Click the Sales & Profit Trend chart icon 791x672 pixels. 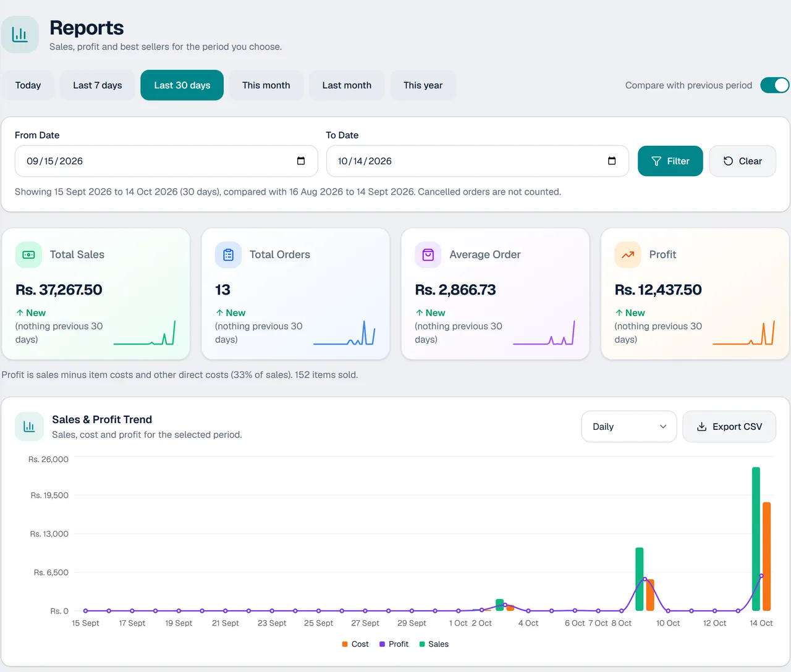(x=29, y=426)
